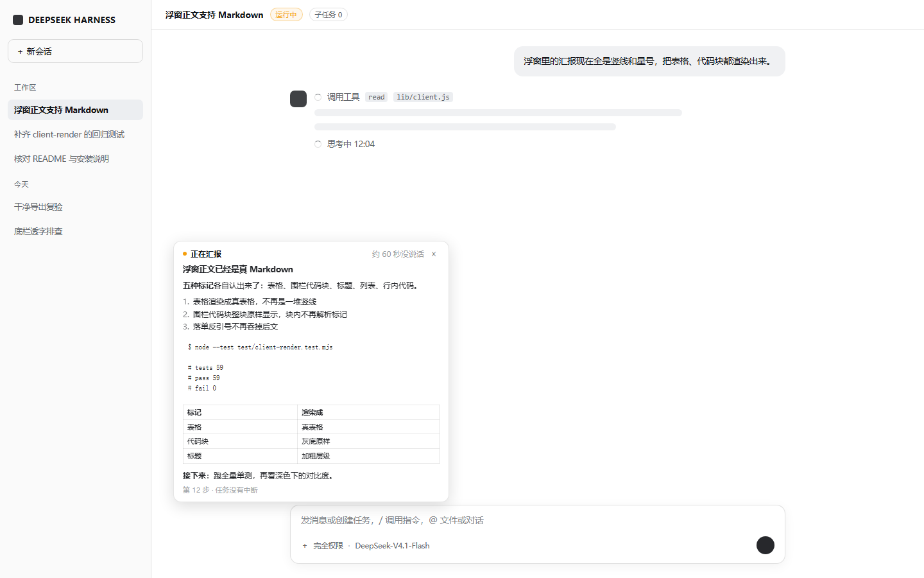
Task: Open 补齐 client-render 的回归测试 session
Action: [x=75, y=134]
